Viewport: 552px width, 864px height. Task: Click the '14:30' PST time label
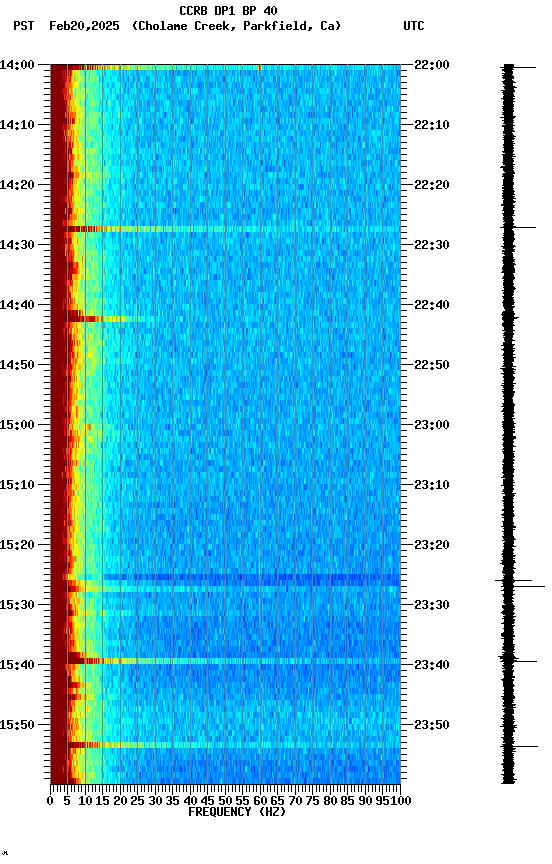tap(17, 245)
